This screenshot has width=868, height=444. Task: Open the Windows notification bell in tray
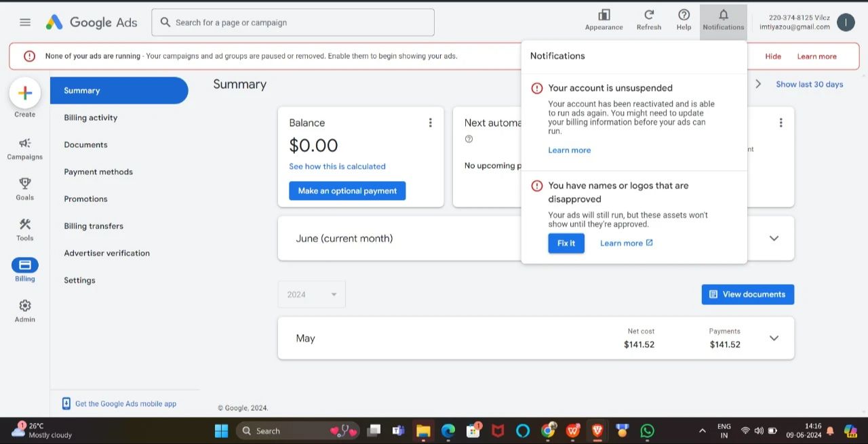coord(830,430)
